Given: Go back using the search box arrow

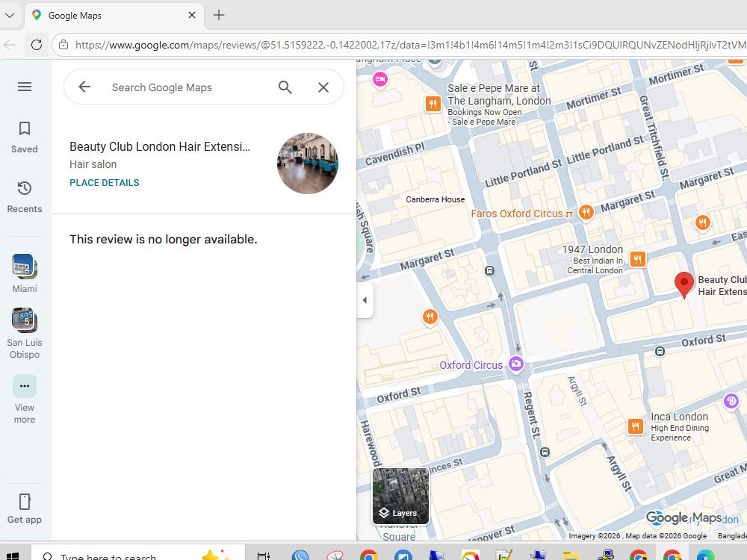Looking at the screenshot, I should pos(84,87).
